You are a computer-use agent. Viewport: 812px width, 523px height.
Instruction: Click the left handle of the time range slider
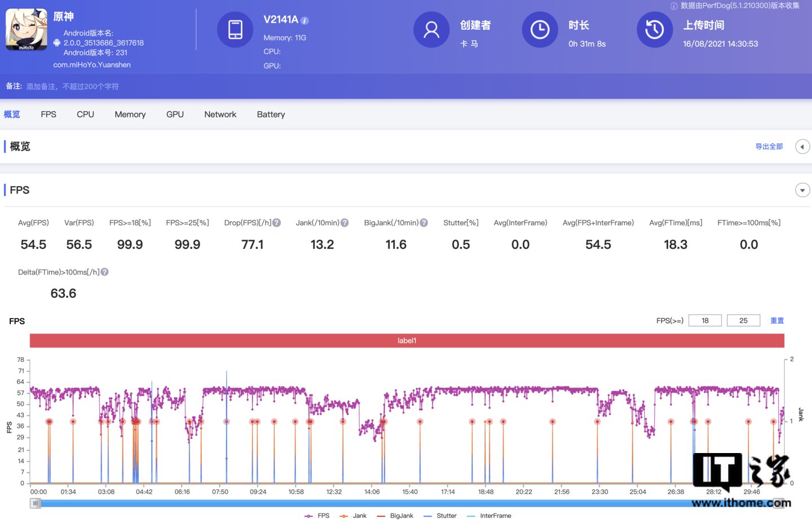36,503
